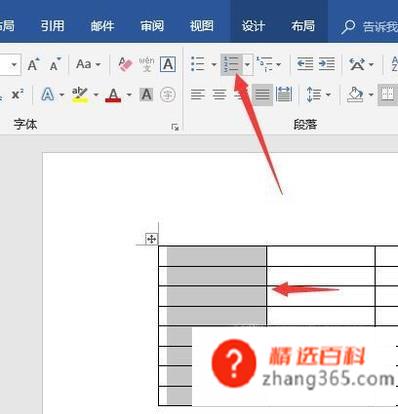This screenshot has height=414, width=398.
Task: Click the 告诉我 search box
Action: pyautogui.click(x=380, y=26)
